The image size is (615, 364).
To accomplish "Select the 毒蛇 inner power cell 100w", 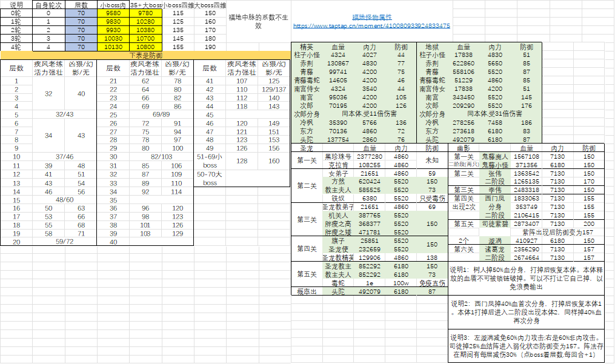I will [401, 283].
